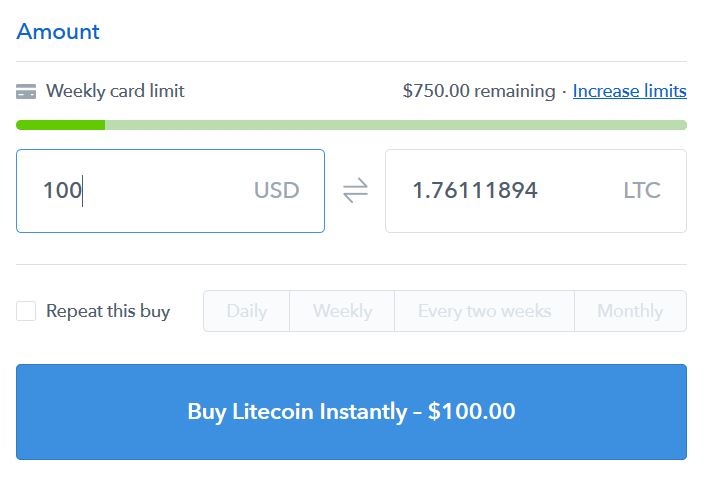Open the Increase limits link
Viewport: 707px width, 481px height.
coord(629,91)
